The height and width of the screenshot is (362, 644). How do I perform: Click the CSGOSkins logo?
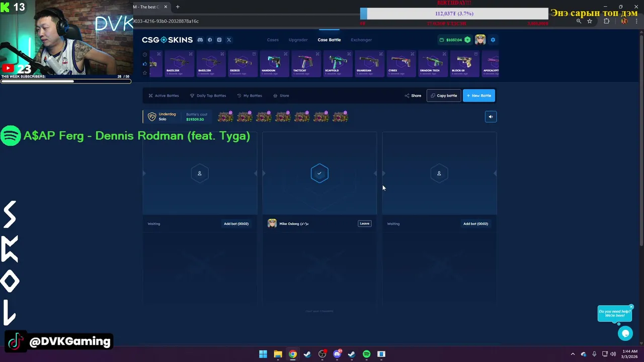167,40
